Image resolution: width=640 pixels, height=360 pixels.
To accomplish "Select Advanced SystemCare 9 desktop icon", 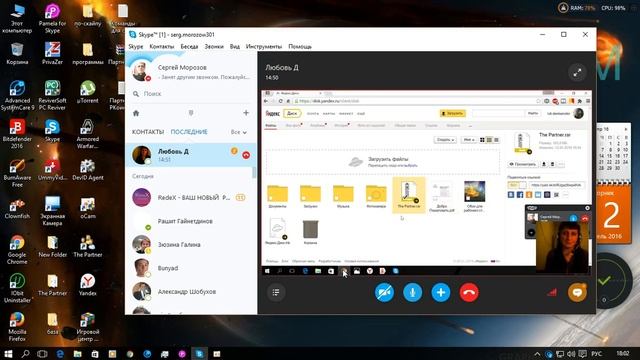I will pos(17,96).
